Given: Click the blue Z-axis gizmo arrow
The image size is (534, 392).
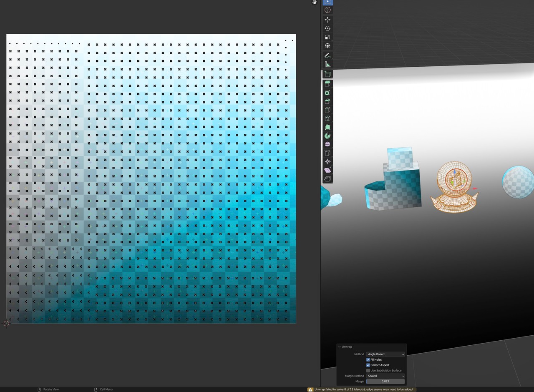Looking at the screenshot, I should pyautogui.click(x=455, y=172).
